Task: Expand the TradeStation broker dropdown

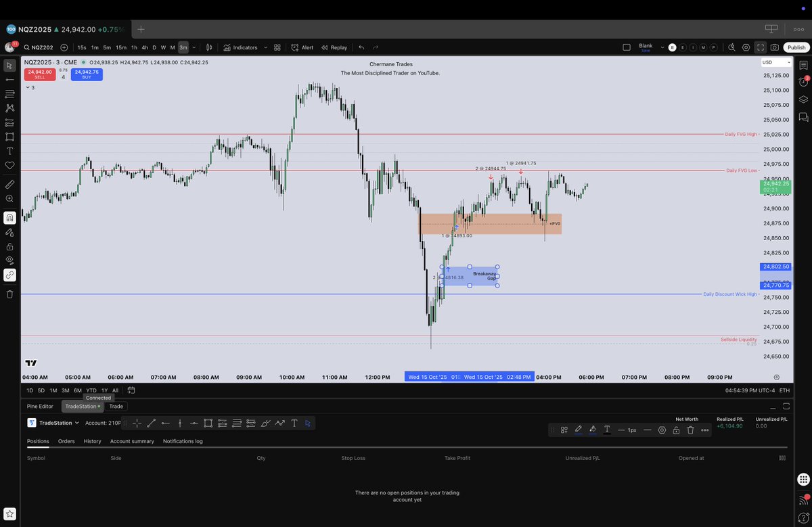Action: (x=76, y=423)
